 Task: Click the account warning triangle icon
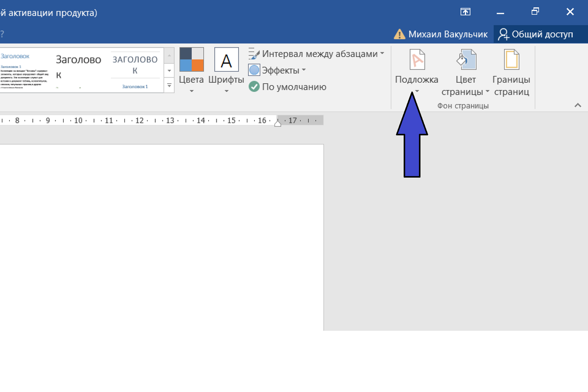pos(400,34)
